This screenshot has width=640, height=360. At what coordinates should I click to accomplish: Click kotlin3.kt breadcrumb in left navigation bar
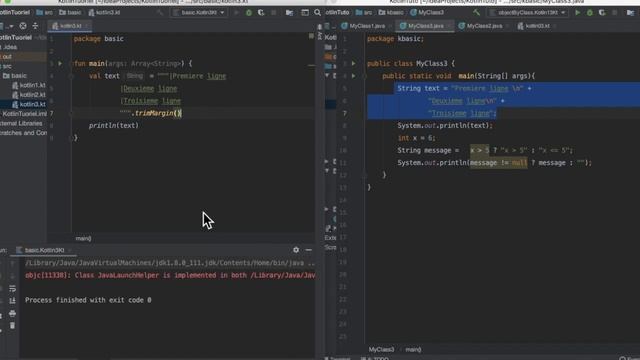point(104,13)
